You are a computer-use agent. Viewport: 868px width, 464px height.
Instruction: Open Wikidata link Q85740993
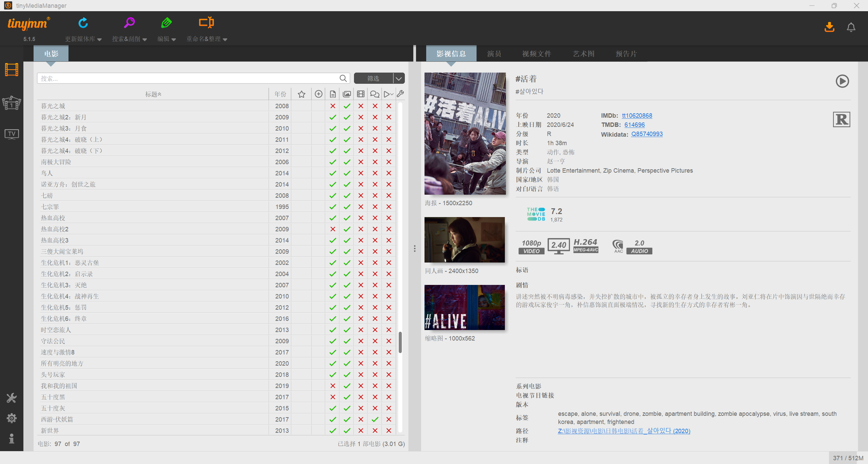tap(647, 134)
